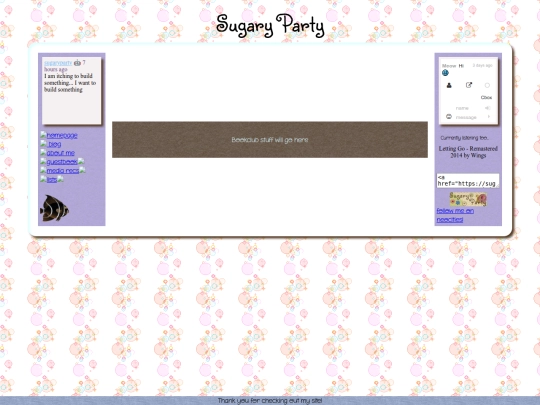Select the site button embed code textarea
This screenshot has width=540, height=405.
[x=468, y=181]
